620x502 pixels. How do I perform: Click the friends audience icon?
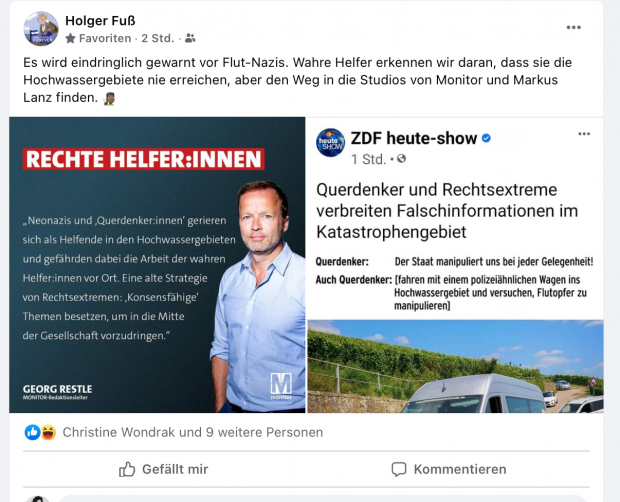pyautogui.click(x=190, y=38)
